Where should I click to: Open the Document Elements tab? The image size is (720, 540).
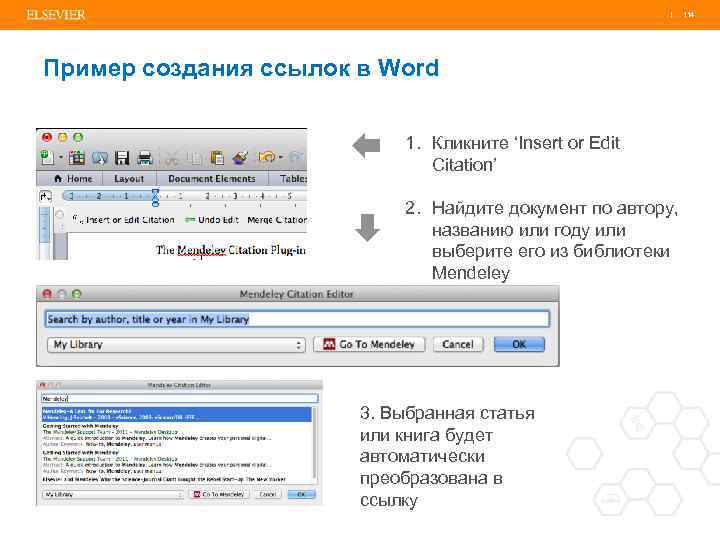[212, 179]
